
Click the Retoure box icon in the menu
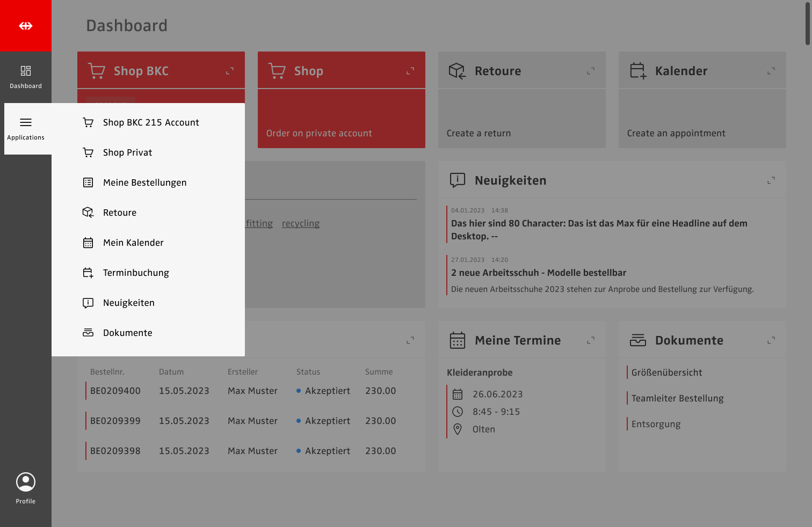[x=88, y=213]
